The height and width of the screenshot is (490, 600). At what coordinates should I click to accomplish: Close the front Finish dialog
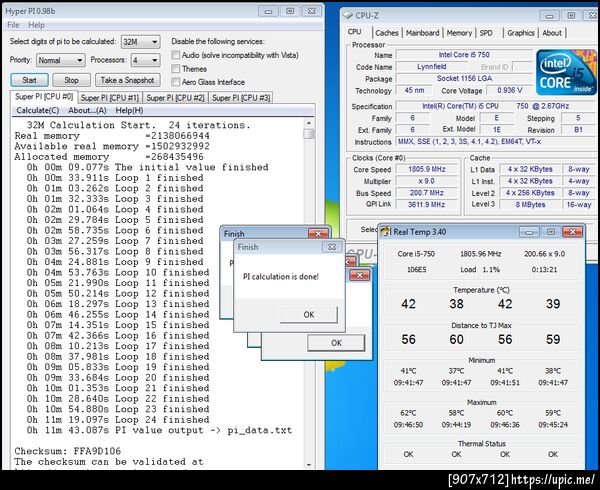click(332, 247)
